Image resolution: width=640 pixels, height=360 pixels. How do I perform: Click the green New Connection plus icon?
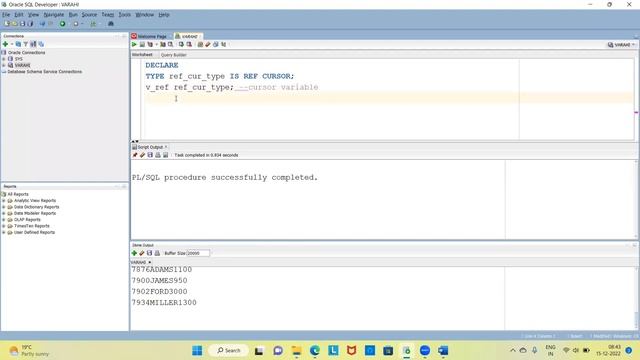click(x=5, y=44)
